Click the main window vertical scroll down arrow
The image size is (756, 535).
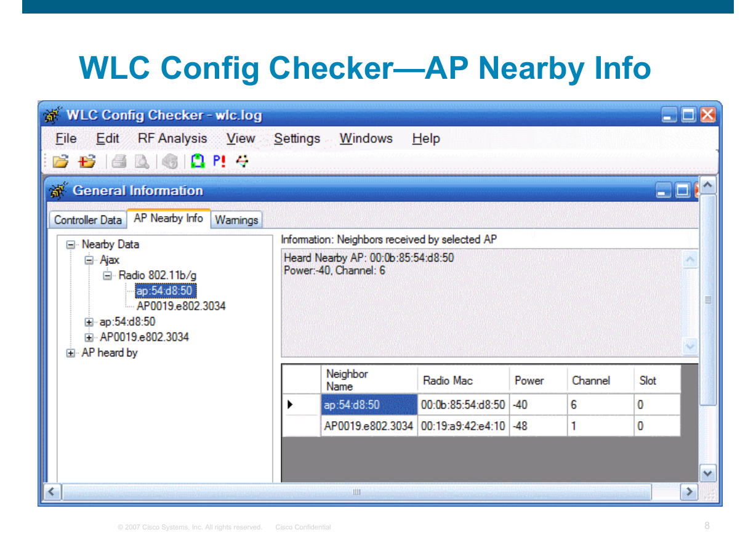[708, 473]
